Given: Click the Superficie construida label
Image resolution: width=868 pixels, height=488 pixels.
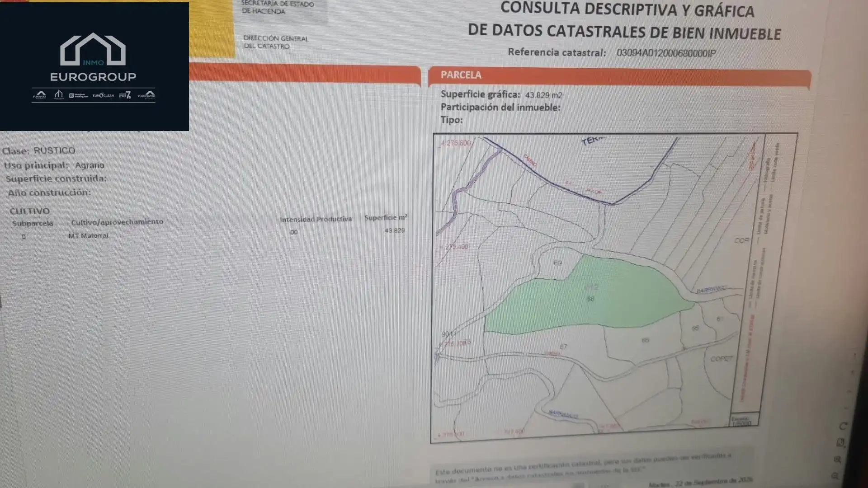Looking at the screenshot, I should 56,178.
